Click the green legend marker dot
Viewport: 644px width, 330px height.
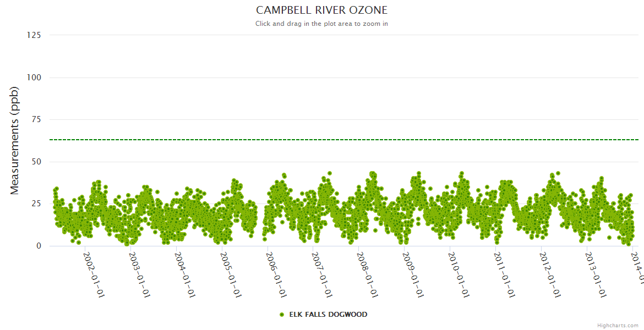pos(282,315)
